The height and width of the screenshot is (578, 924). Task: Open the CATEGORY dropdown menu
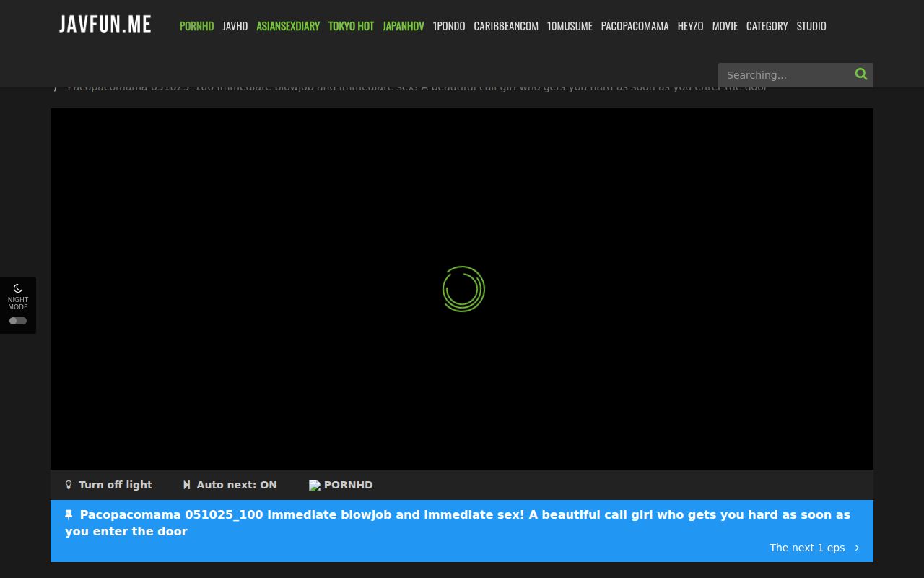(x=767, y=25)
